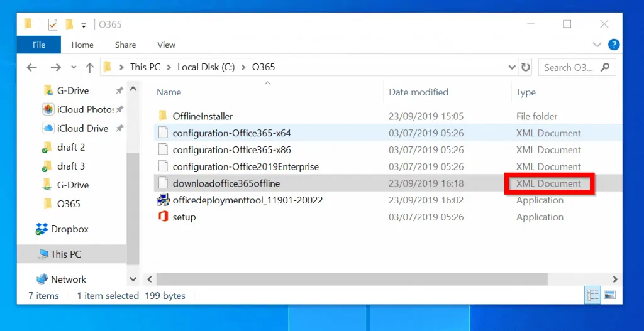Open Customize Quick Access Toolbar dropdown
The height and width of the screenshot is (331, 644).
pyautogui.click(x=84, y=25)
